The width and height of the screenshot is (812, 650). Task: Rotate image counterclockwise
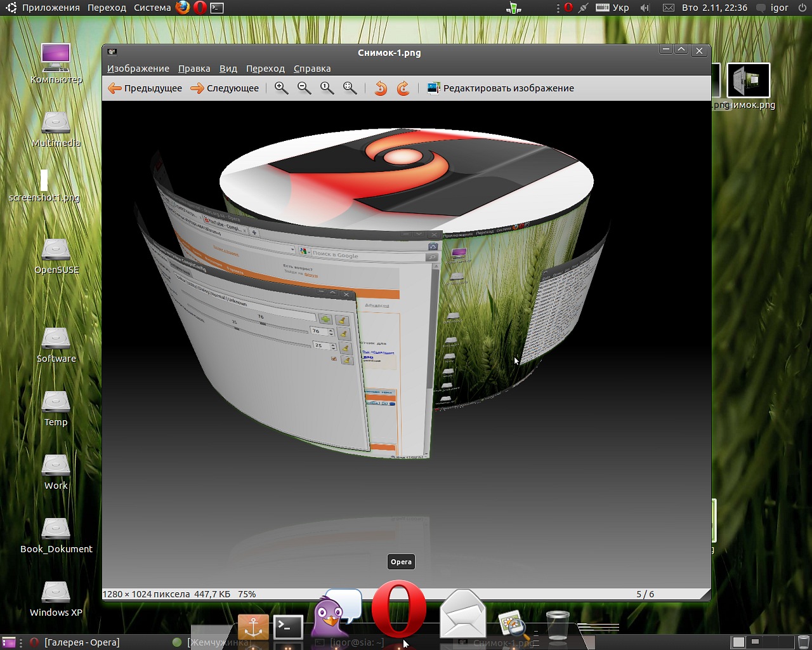[381, 88]
